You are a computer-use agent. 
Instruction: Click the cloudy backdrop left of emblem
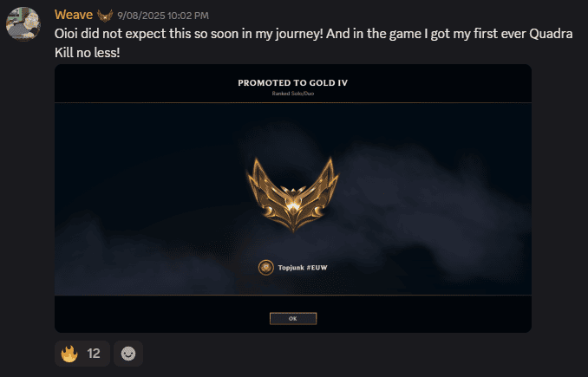pyautogui.click(x=150, y=198)
